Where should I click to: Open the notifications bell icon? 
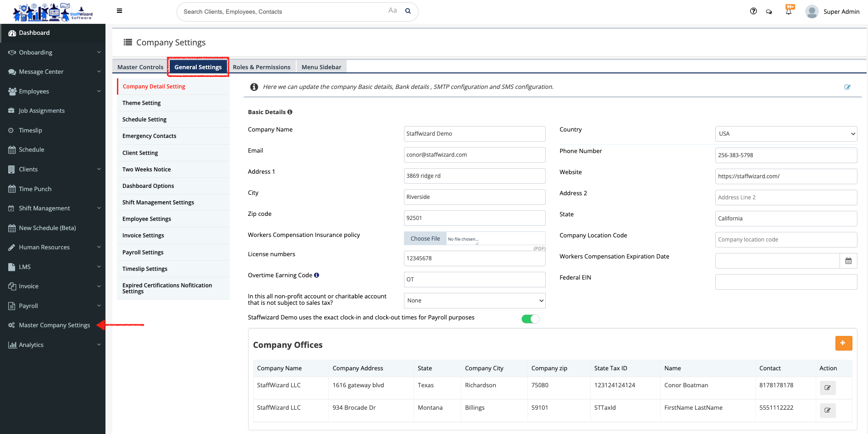pyautogui.click(x=789, y=11)
